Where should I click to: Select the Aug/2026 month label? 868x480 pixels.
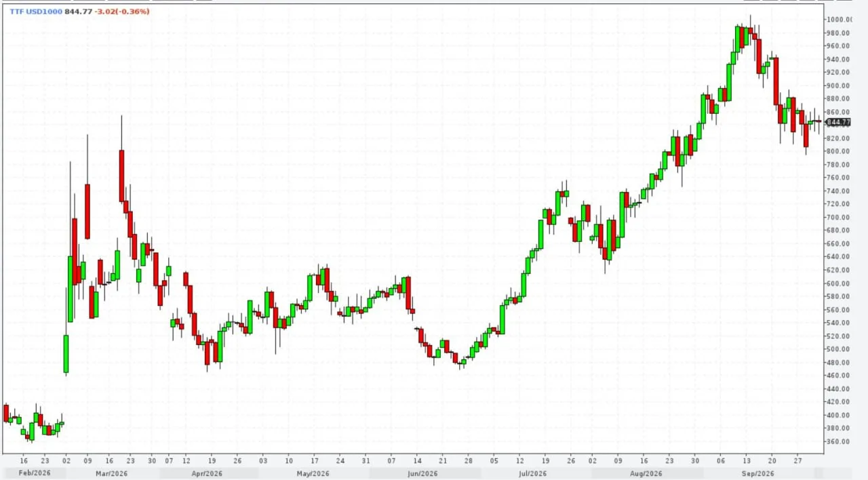(x=646, y=473)
